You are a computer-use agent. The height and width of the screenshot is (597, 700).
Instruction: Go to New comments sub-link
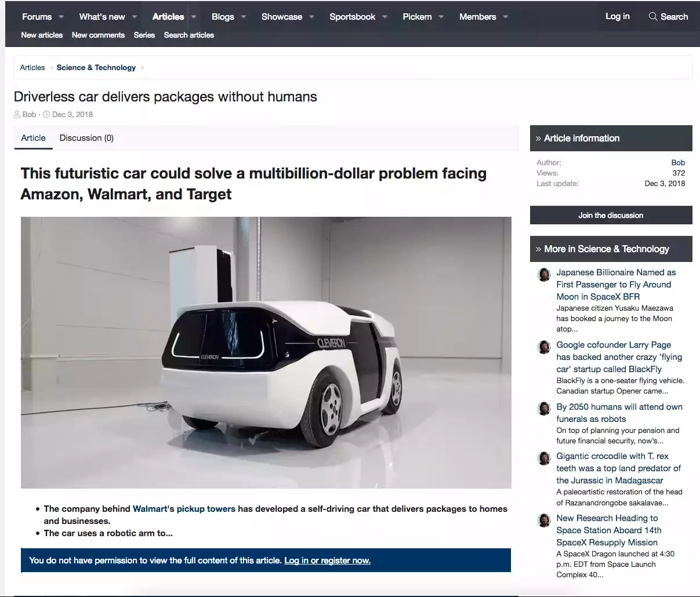pos(98,35)
